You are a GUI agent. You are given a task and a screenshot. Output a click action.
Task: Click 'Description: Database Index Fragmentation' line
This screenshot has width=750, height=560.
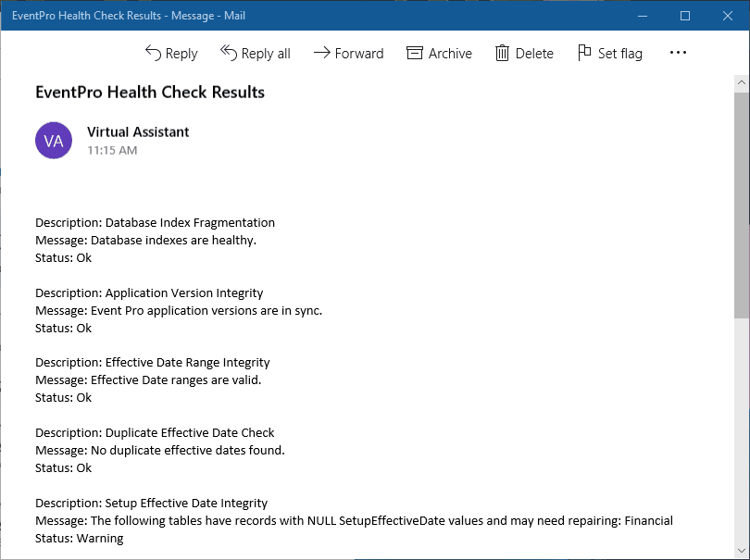click(x=155, y=223)
